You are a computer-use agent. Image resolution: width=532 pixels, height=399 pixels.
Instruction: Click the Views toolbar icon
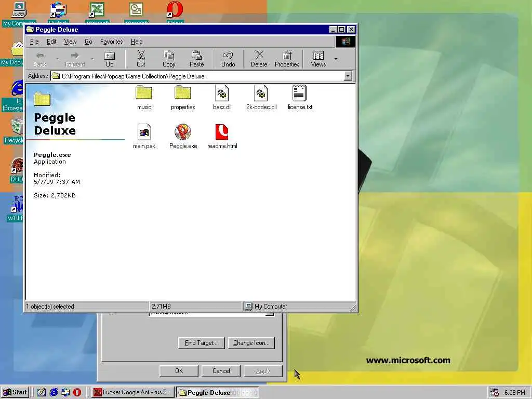[x=318, y=55]
